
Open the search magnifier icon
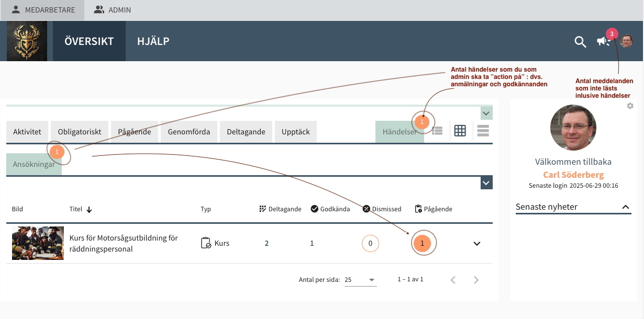click(580, 42)
